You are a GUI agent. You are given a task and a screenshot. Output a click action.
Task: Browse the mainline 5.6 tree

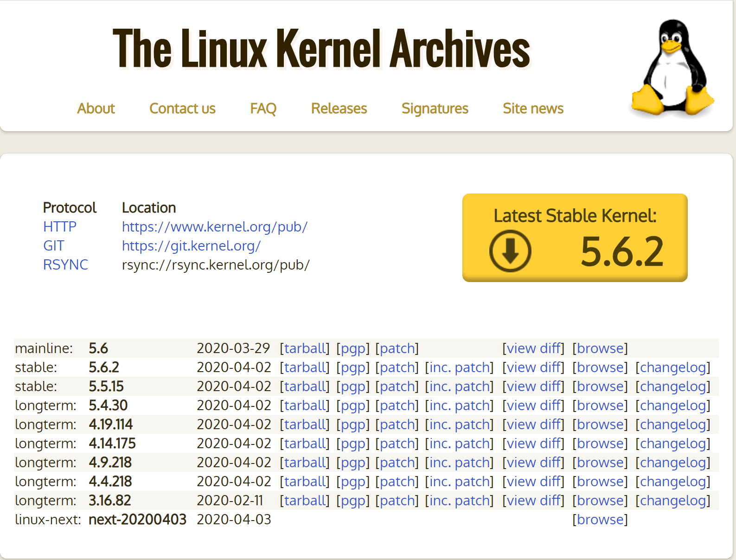point(600,348)
